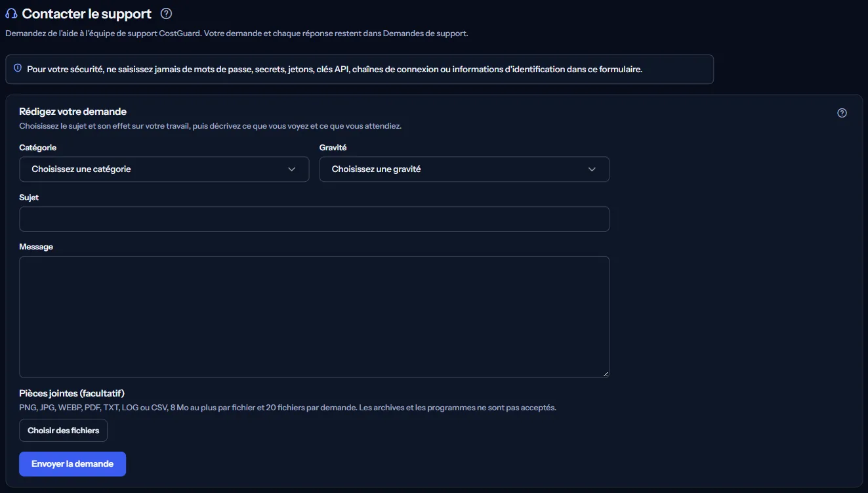Click the Message field label

(36, 247)
